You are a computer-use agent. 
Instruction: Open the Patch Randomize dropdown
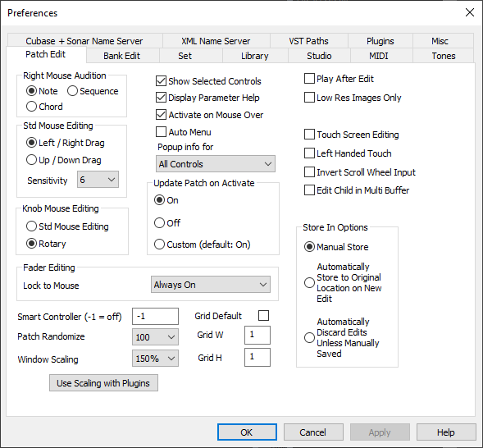[x=155, y=336]
